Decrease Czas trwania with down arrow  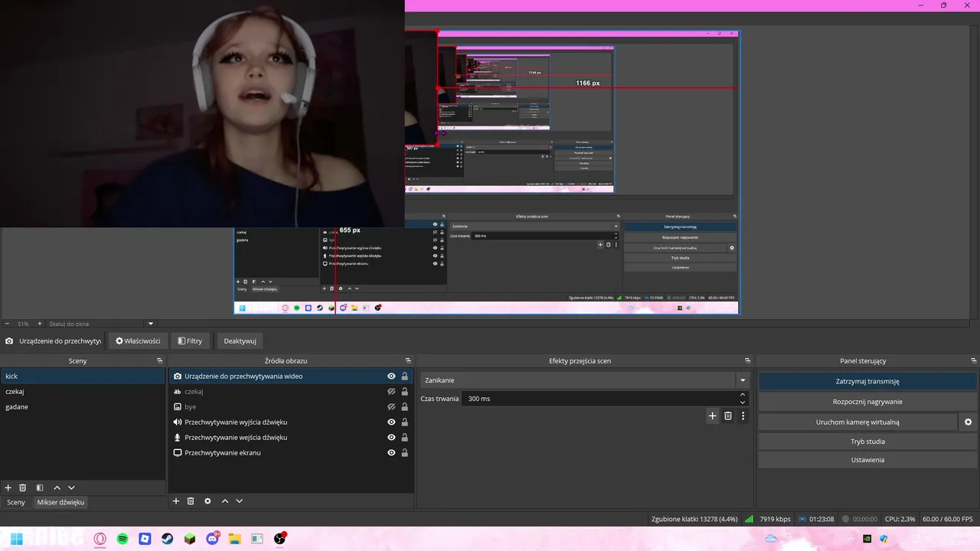pos(742,403)
